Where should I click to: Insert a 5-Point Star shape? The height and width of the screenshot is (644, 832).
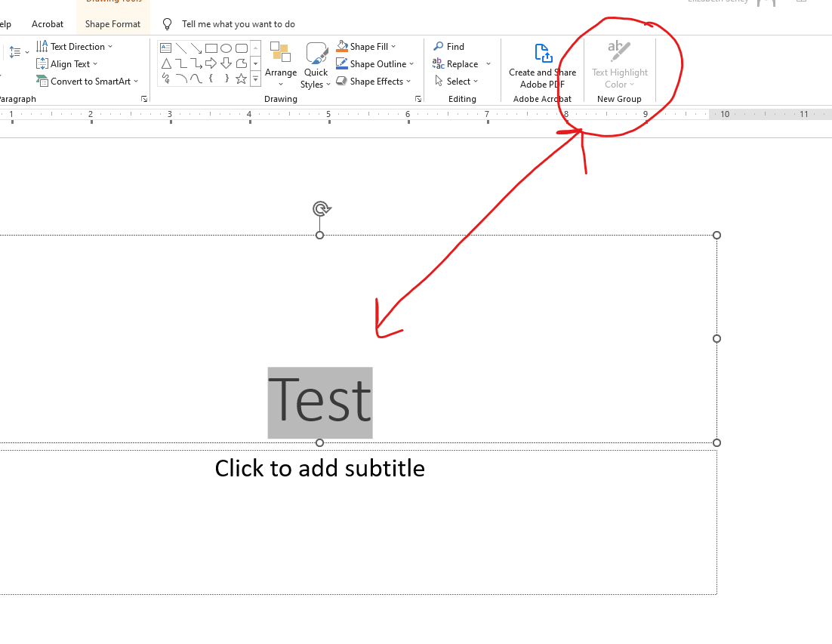tap(242, 79)
